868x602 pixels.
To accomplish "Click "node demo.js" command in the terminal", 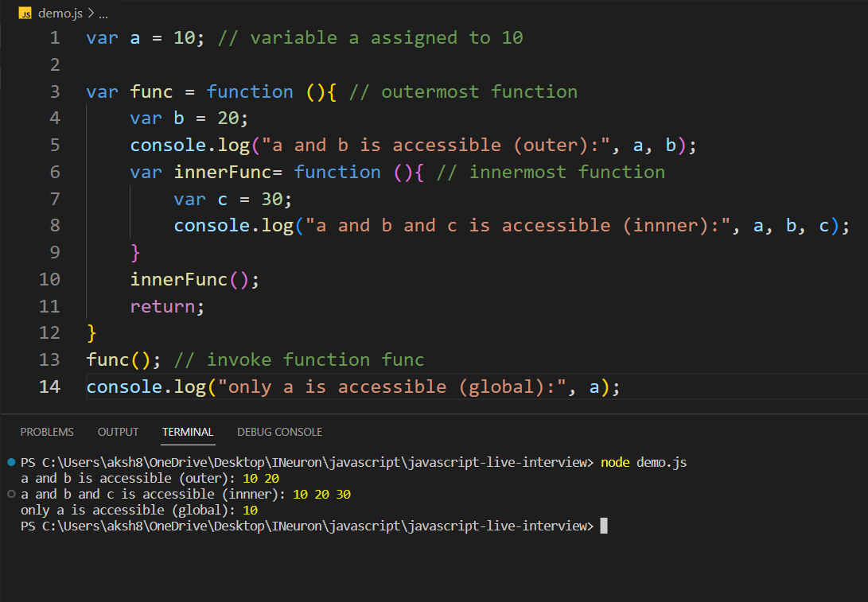I will (x=644, y=463).
